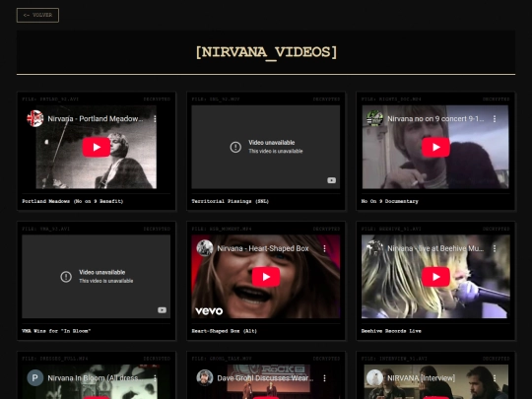Click 'Video unavailable' text in Territorial Pissings card
Viewport: 532px width, 399px height.
[x=272, y=143]
